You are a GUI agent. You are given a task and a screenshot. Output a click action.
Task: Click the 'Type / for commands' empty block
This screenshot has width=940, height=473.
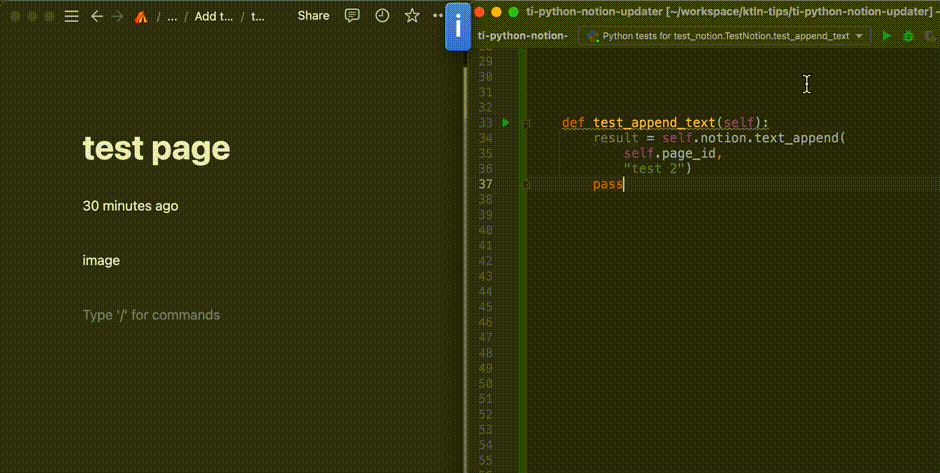point(151,315)
